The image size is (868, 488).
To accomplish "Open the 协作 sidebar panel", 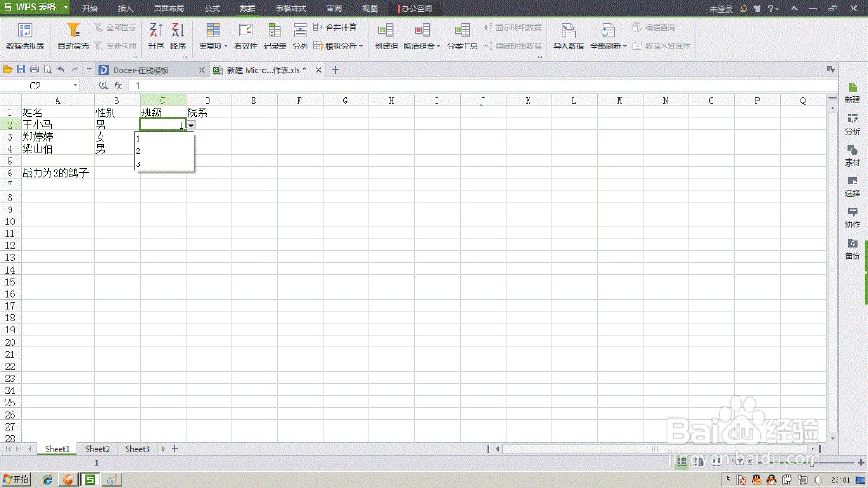I will click(852, 218).
